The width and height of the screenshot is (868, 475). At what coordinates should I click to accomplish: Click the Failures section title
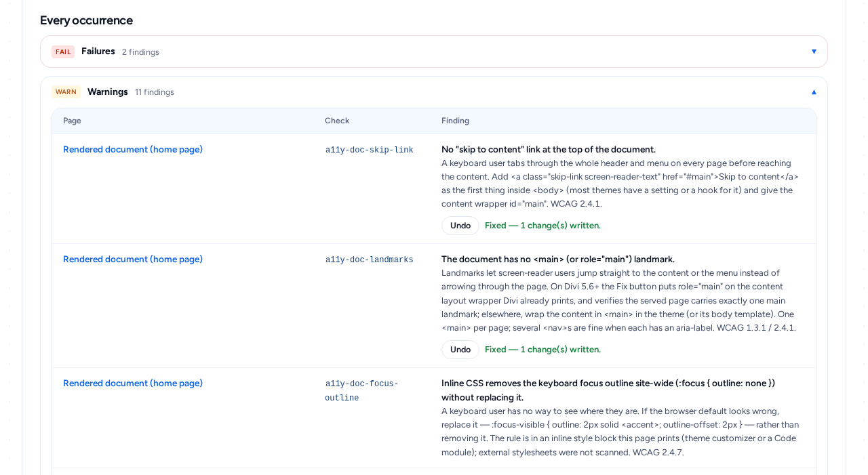[x=98, y=51]
